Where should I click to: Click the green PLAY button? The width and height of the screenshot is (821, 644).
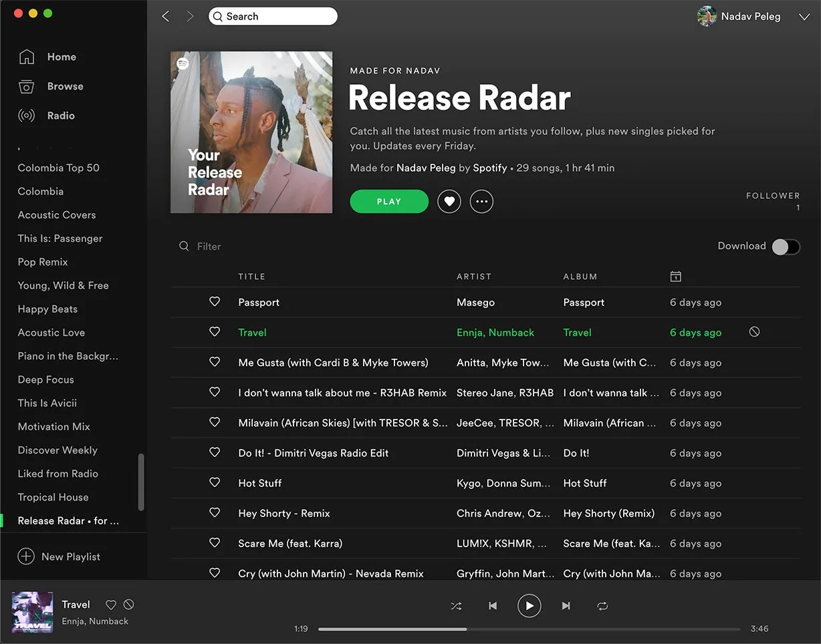coord(389,201)
